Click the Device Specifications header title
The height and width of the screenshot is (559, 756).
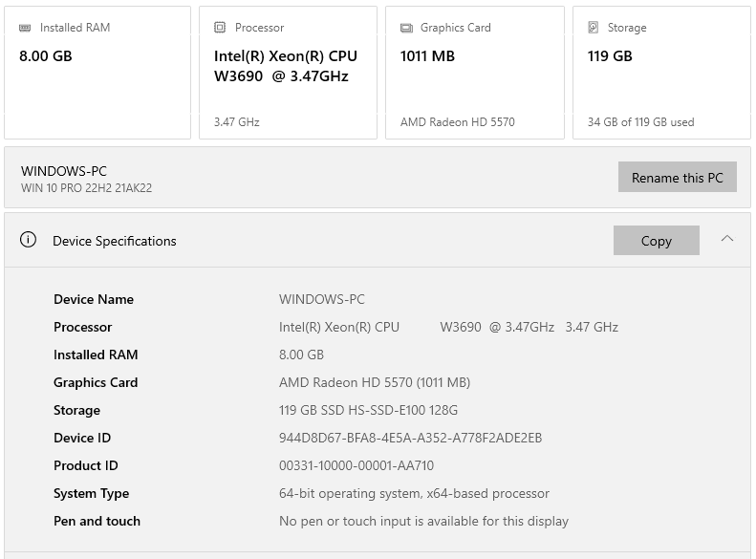click(115, 241)
